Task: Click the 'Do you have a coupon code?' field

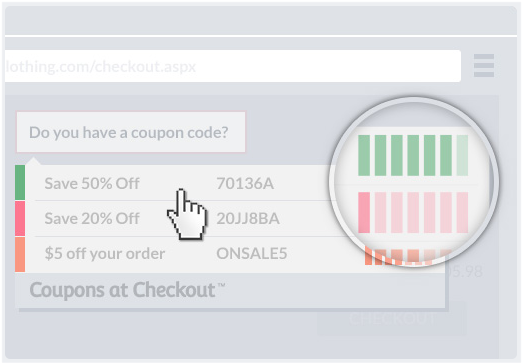Action: (x=131, y=132)
